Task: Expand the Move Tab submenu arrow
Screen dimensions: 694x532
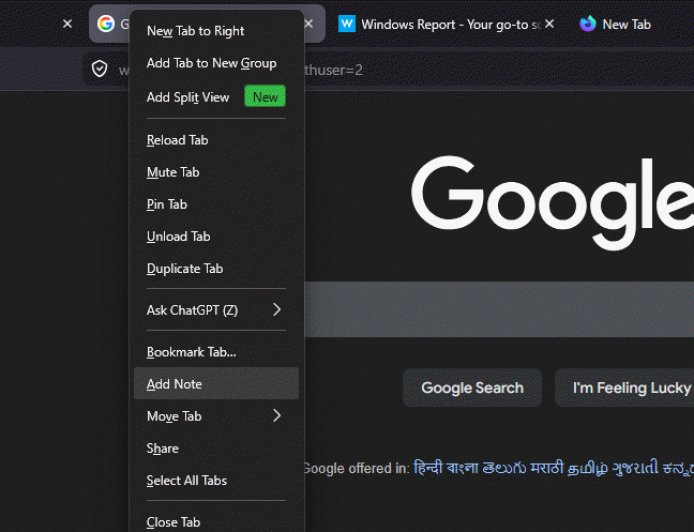Action: [x=277, y=416]
